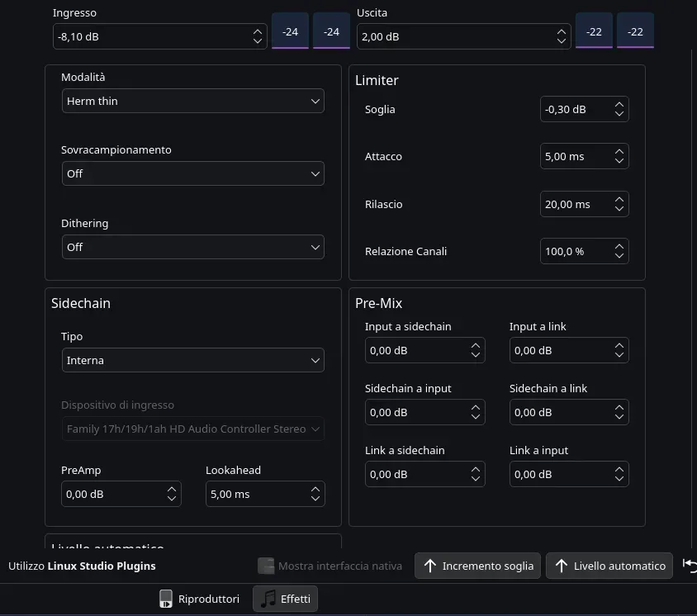
Task: Click Mostra interfaccia nativa
Action: [x=330, y=566]
